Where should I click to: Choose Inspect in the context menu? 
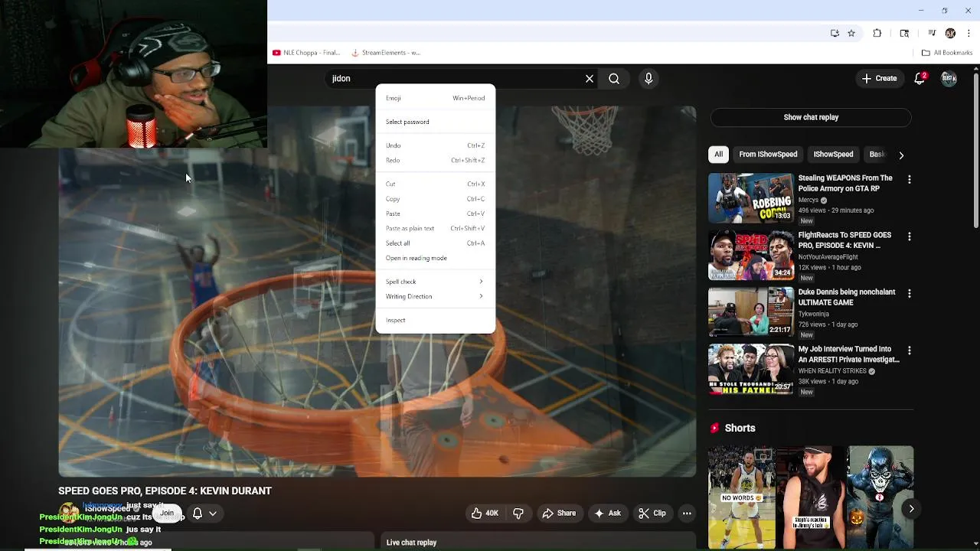point(435,320)
